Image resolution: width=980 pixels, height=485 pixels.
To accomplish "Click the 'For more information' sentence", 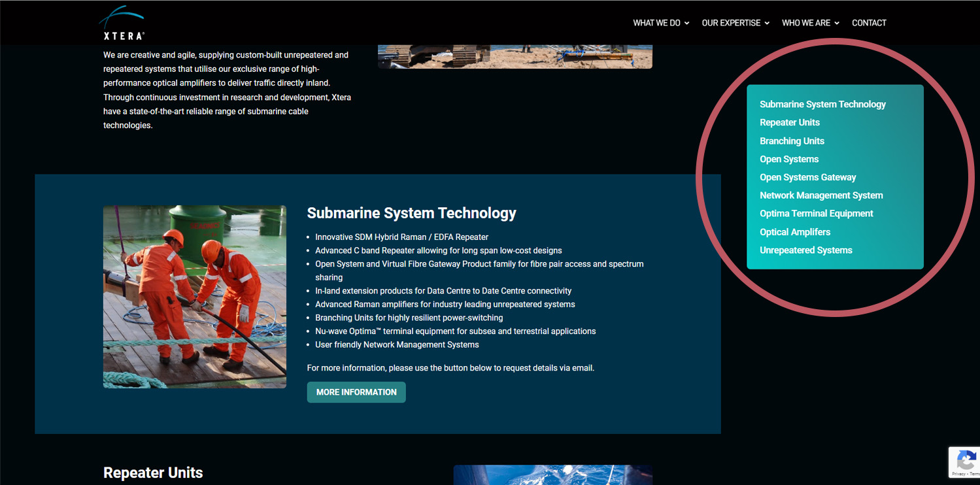I will click(x=450, y=368).
